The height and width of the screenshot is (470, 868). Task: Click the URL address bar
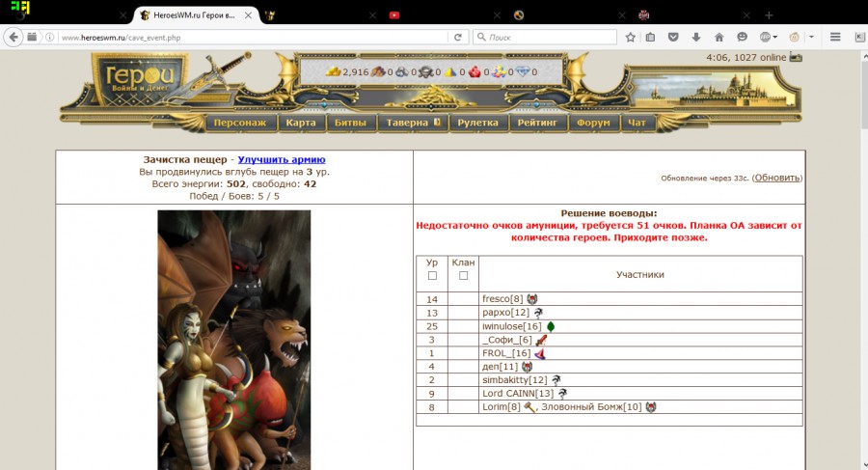254,37
